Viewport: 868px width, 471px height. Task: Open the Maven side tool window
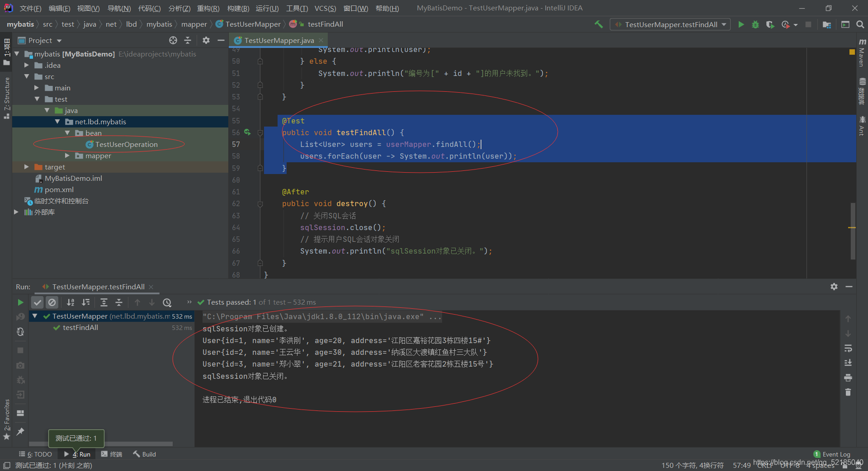pyautogui.click(x=862, y=53)
